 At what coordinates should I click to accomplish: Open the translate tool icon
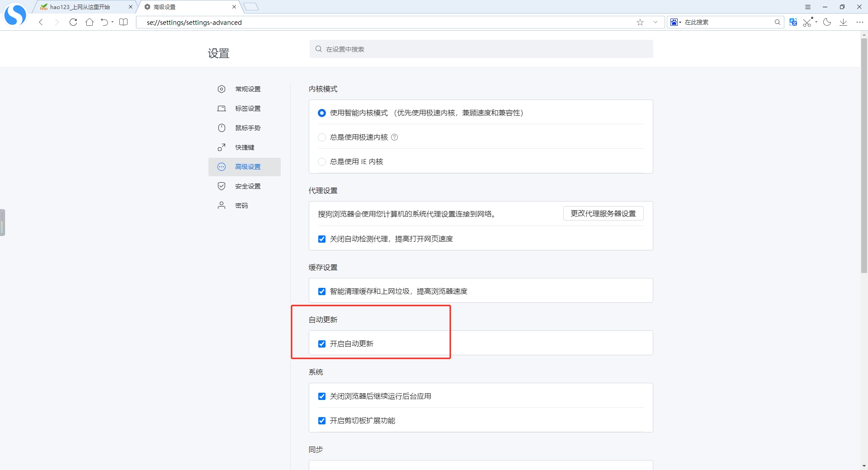point(793,22)
